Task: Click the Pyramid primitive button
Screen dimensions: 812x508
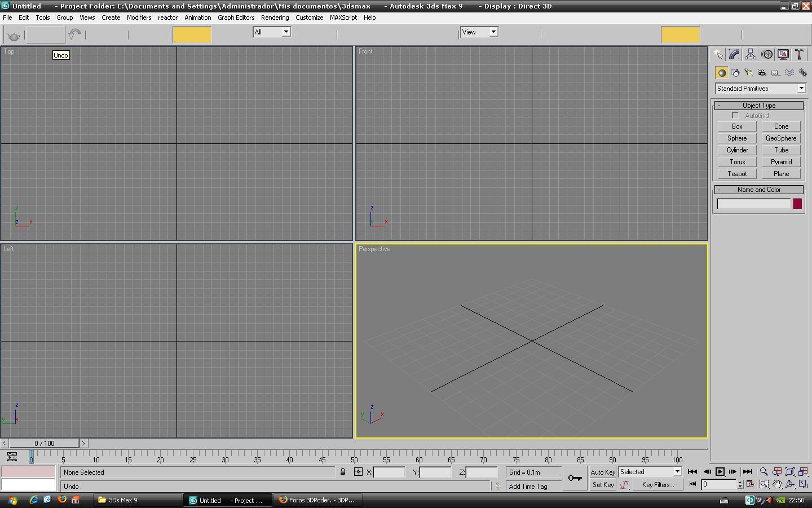Action: (781, 162)
